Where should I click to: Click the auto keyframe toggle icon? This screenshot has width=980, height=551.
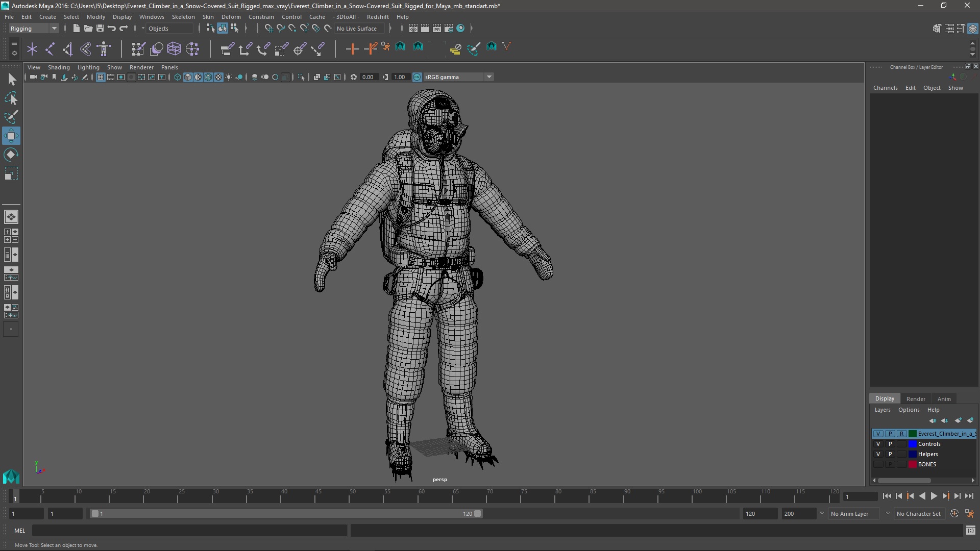click(x=954, y=514)
